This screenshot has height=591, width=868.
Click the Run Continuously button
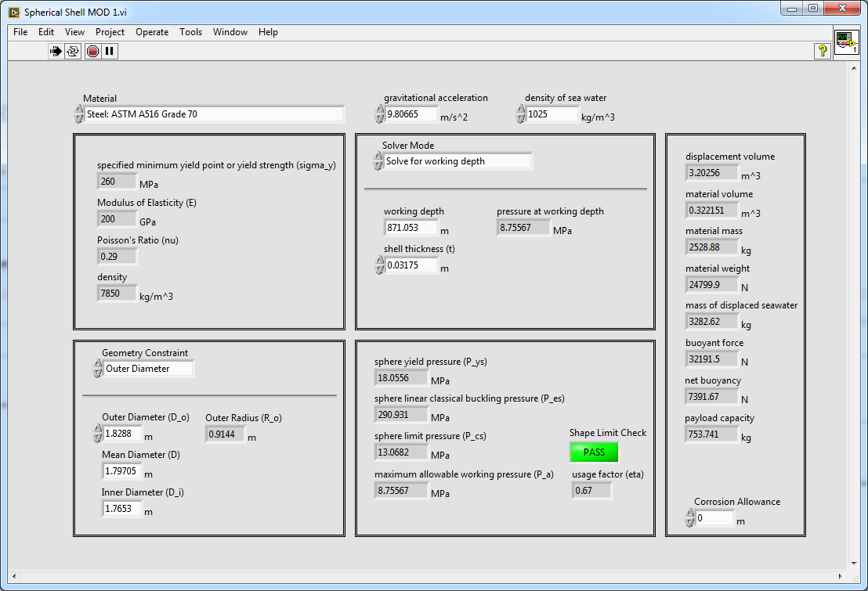[73, 51]
